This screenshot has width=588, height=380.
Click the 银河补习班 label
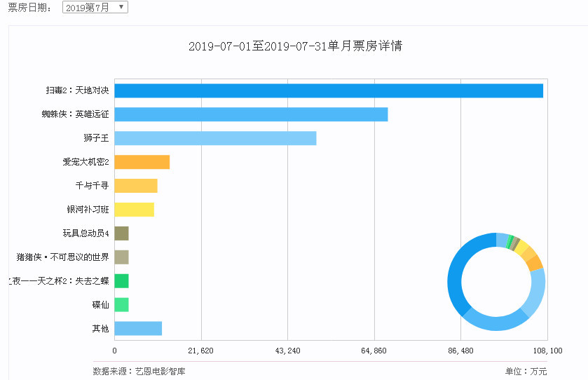click(x=88, y=210)
